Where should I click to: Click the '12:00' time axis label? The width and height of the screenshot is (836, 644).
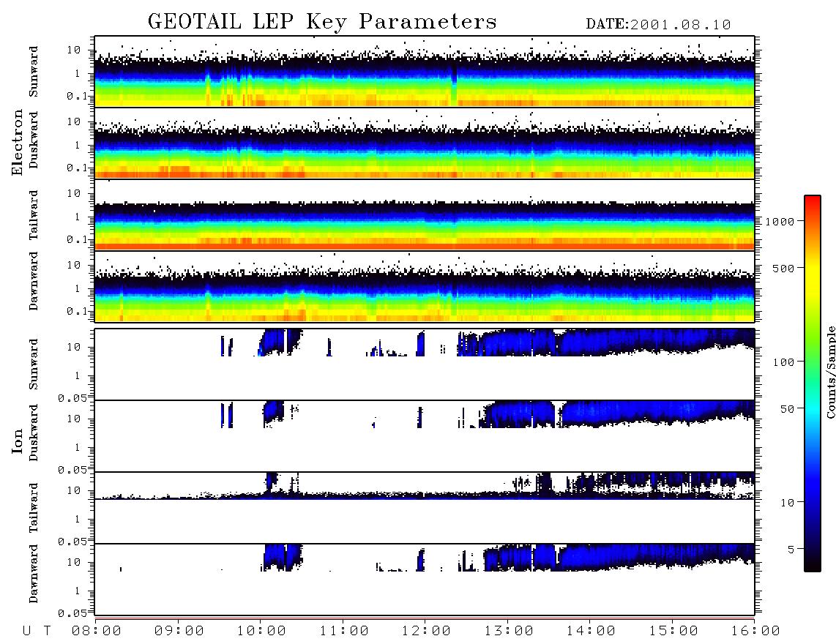(427, 631)
